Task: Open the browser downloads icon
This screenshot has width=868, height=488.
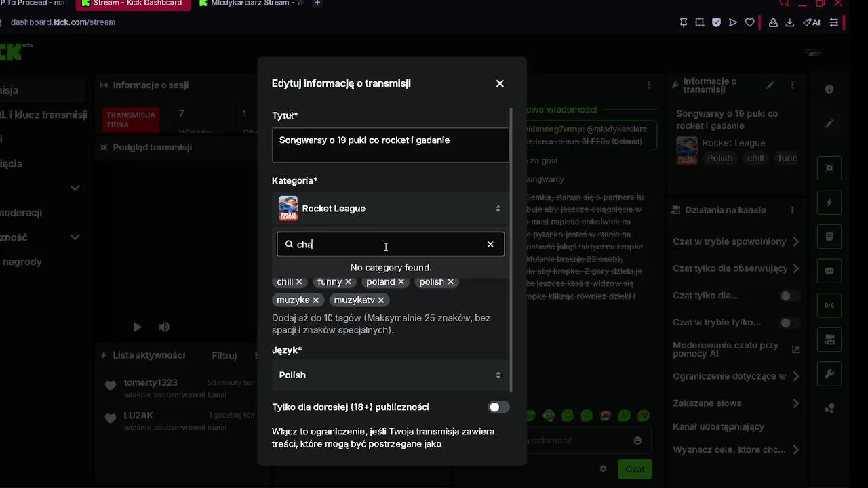Action: pos(789,22)
